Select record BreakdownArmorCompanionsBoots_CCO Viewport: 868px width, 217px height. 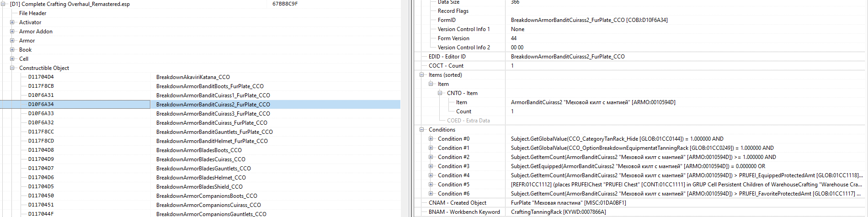(207, 196)
